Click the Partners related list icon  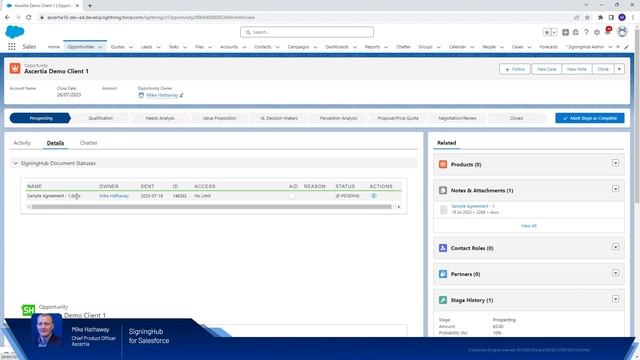pyautogui.click(x=443, y=274)
